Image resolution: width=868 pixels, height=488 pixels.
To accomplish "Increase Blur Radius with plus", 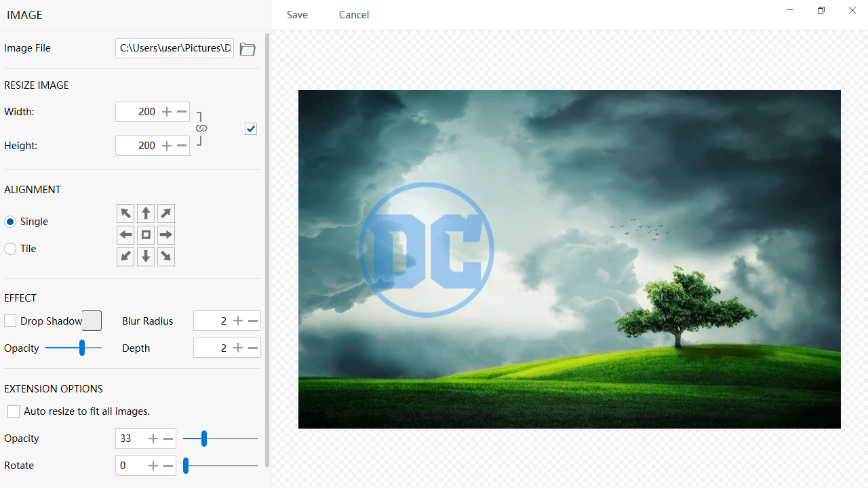I will point(238,321).
